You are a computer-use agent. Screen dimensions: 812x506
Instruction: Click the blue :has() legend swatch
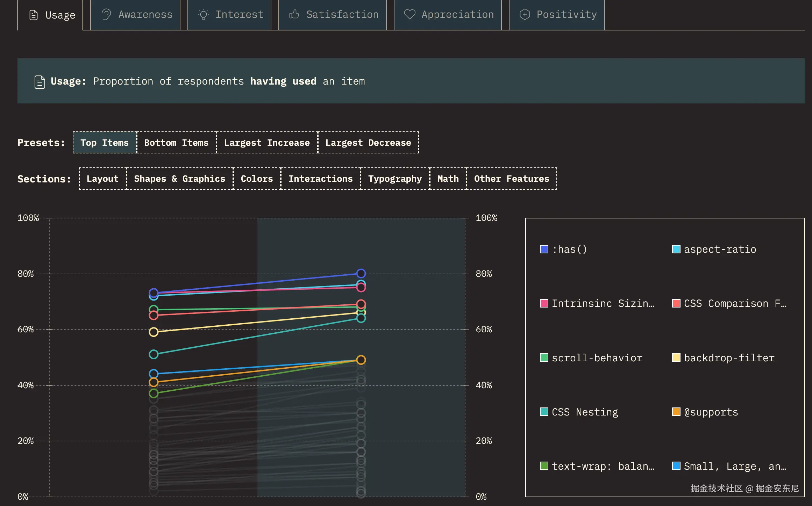coord(544,249)
